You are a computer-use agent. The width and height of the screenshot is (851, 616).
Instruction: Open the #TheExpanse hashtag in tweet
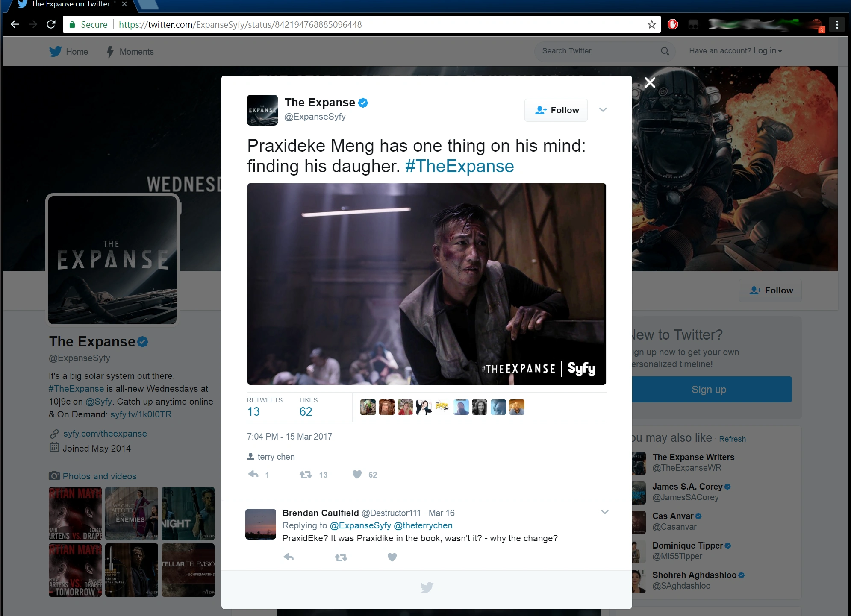459,166
